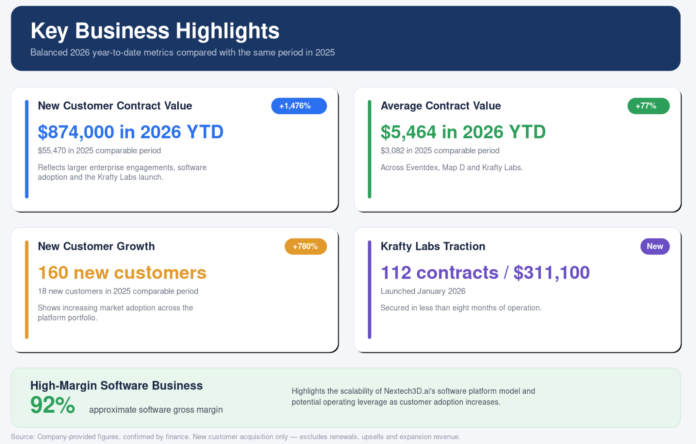Click the blue accent bar on first card

pyautogui.click(x=27, y=149)
